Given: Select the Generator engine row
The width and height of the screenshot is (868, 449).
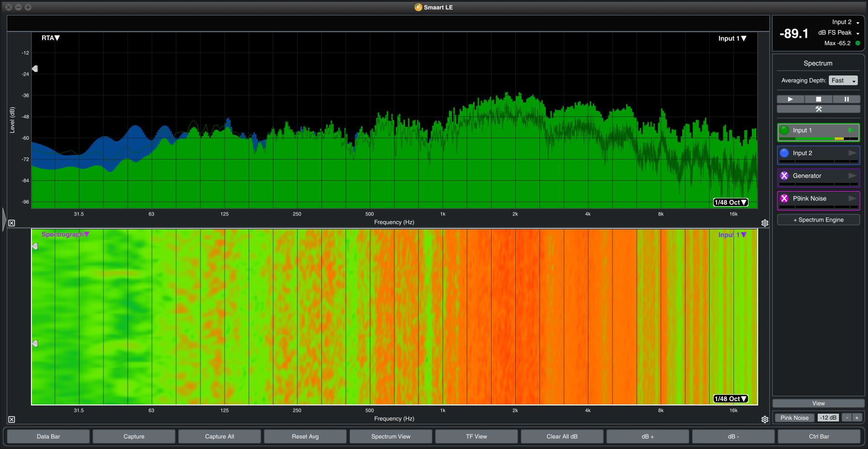Looking at the screenshot, I should coord(819,178).
